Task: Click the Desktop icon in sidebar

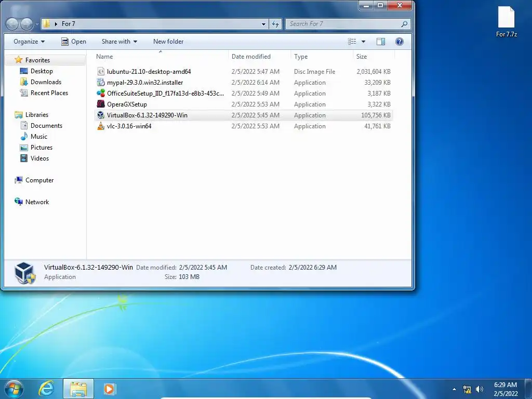Action: 24,71
